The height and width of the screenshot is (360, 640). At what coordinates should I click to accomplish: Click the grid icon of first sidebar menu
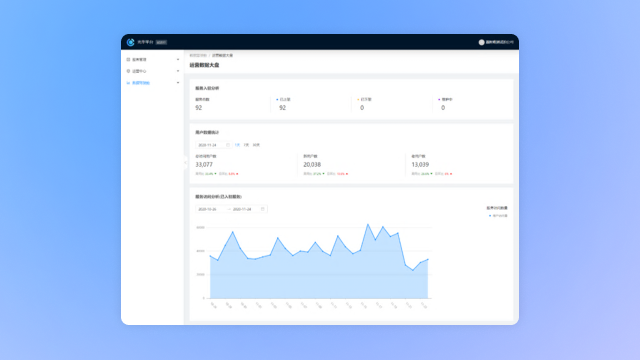pos(128,60)
